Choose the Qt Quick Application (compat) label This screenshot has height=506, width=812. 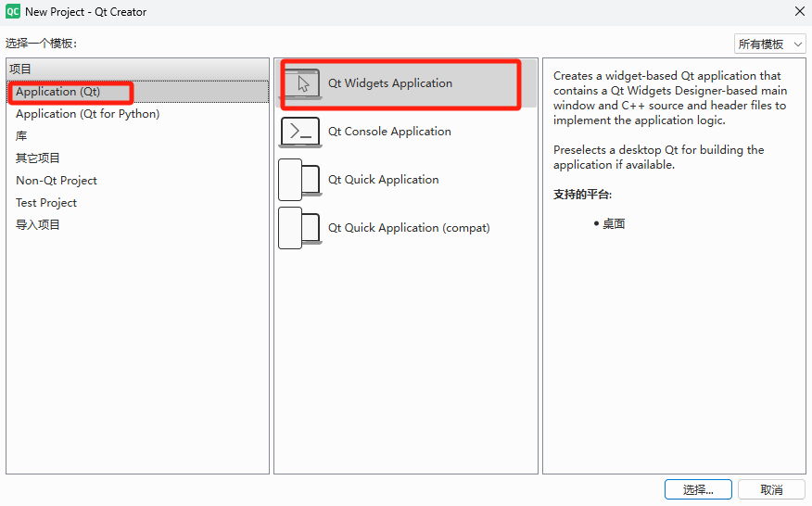[x=409, y=228]
